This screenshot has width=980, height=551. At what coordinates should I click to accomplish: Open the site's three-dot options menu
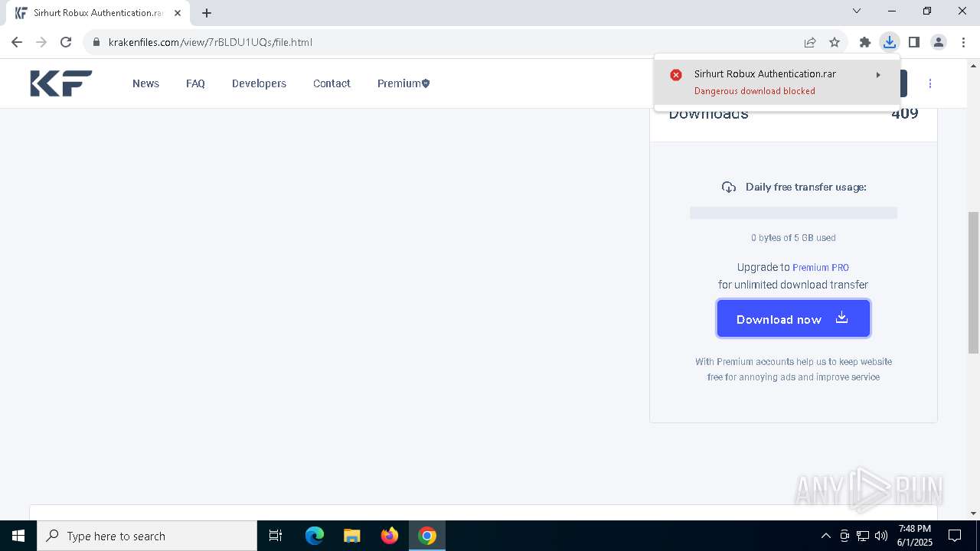(x=930, y=83)
